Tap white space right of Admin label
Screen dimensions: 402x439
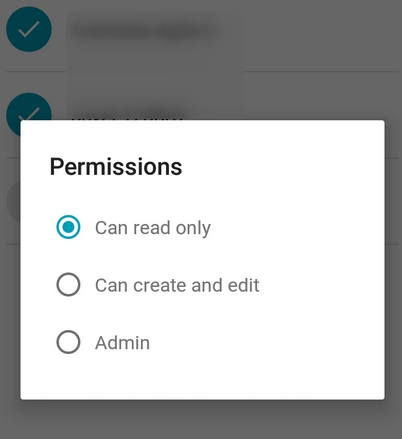267,343
